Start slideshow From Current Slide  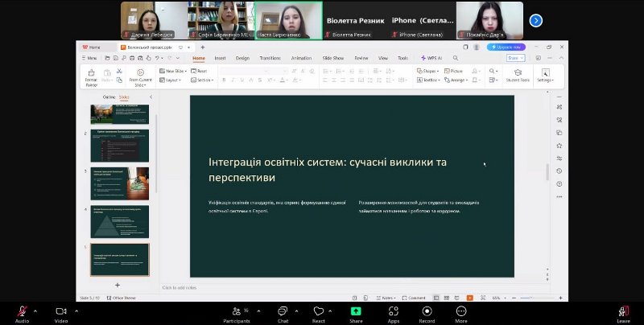[x=140, y=72]
